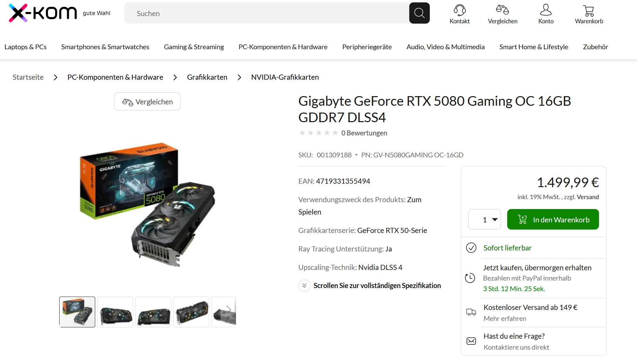Open Kontakt headset icon
The image size is (637, 364).
(x=460, y=10)
